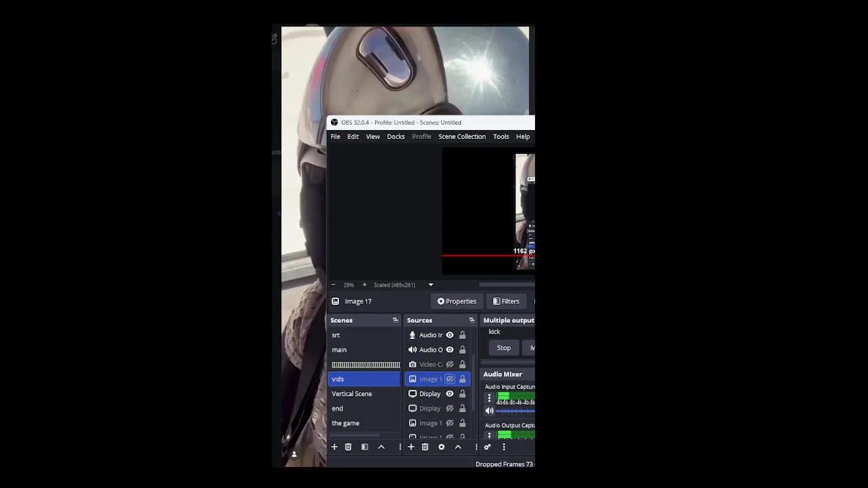
Task: Mute Audio Input Capture via speaker icon
Action: pos(489,410)
